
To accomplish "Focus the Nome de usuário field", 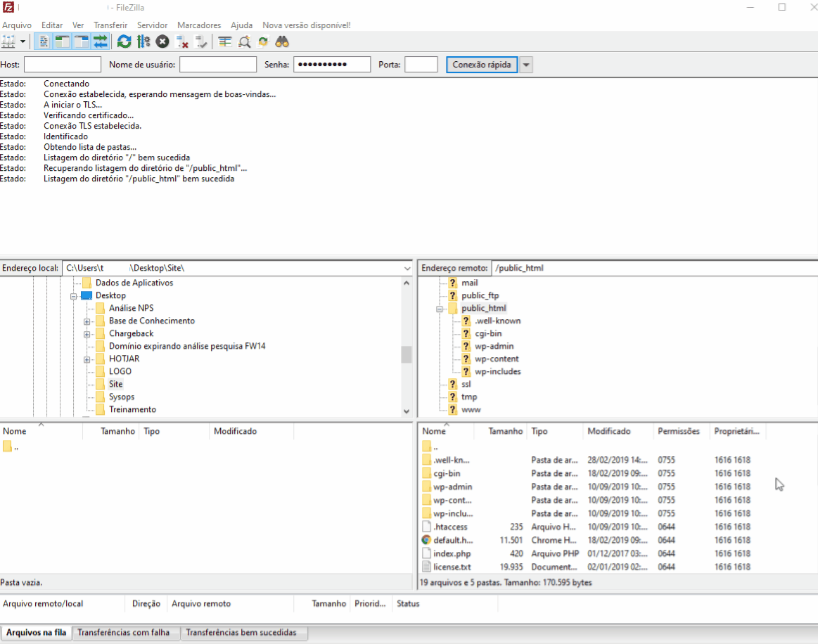I will [218, 65].
